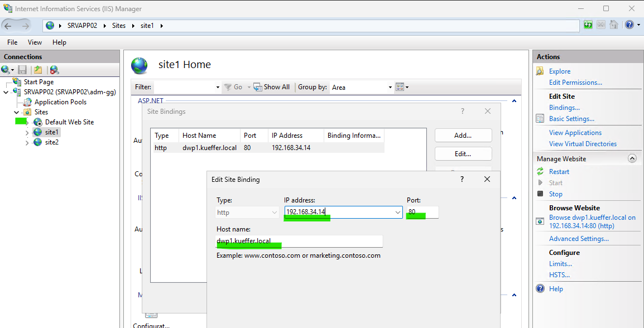644x328 pixels.
Task: Open the HSTS... link under Configure
Action: [x=559, y=275]
